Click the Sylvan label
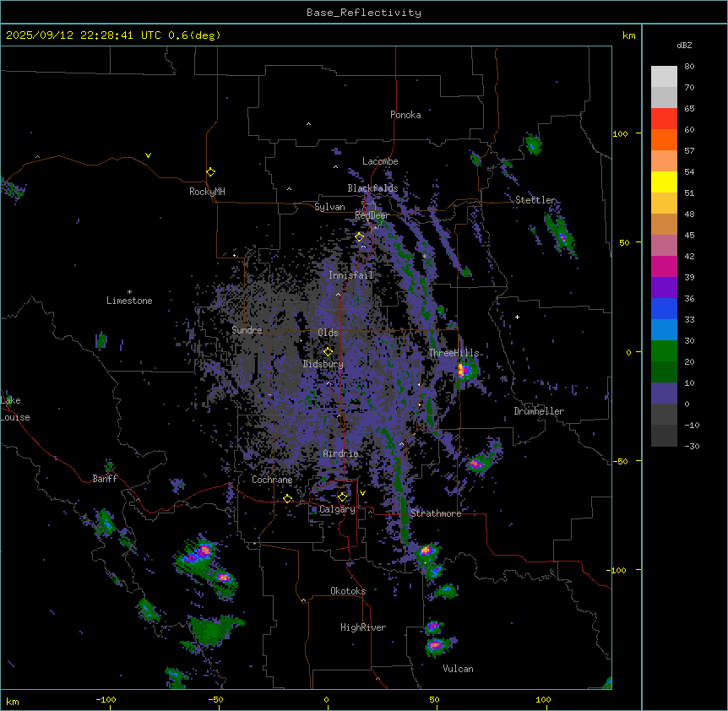728x711 pixels. pos(329,207)
